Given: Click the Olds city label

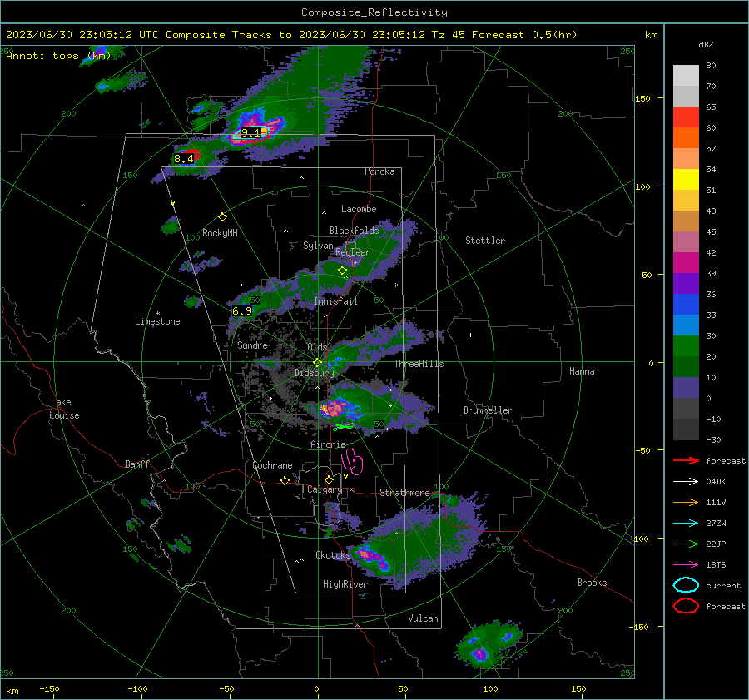Looking at the screenshot, I should point(318,347).
